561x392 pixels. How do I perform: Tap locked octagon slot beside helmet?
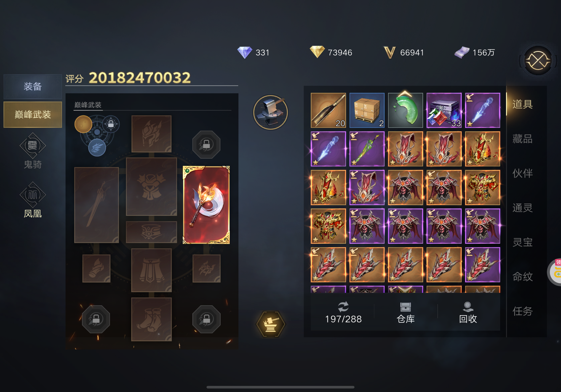pyautogui.click(x=206, y=145)
